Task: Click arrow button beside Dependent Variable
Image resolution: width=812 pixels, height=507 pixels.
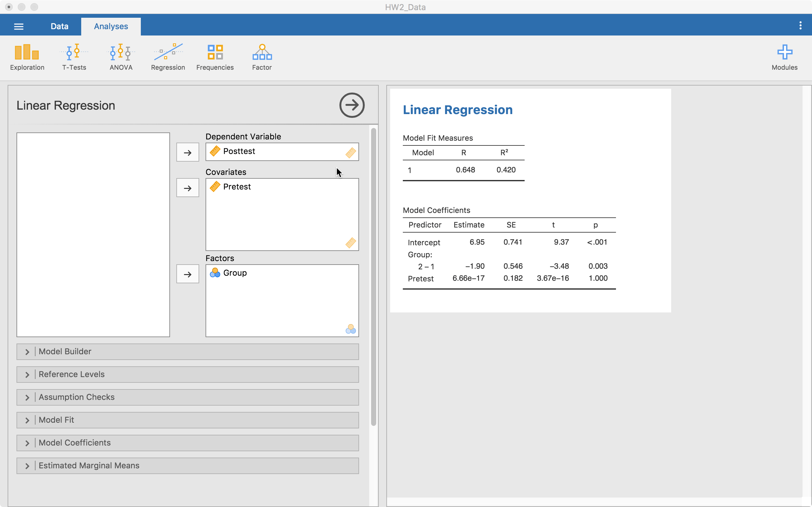Action: pyautogui.click(x=187, y=152)
